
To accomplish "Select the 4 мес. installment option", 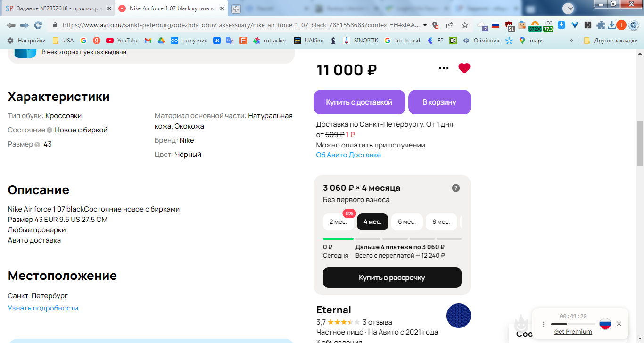I will coord(372,222).
